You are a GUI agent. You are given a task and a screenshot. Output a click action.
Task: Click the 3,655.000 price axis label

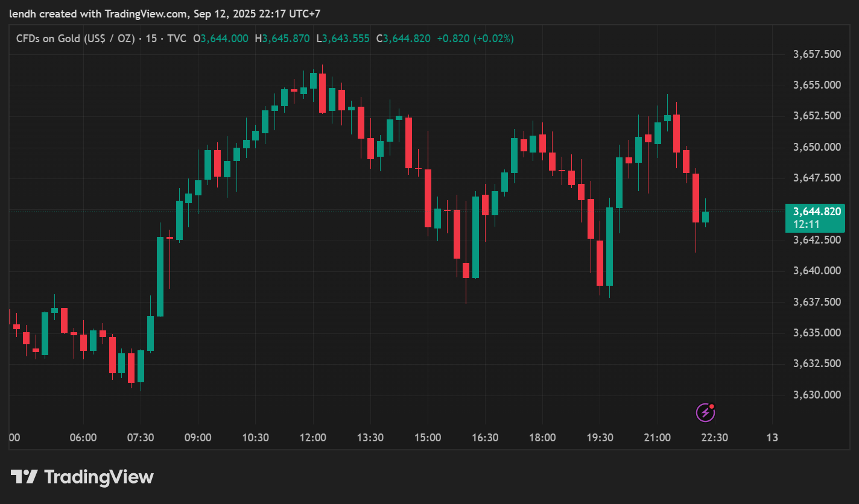coord(817,85)
